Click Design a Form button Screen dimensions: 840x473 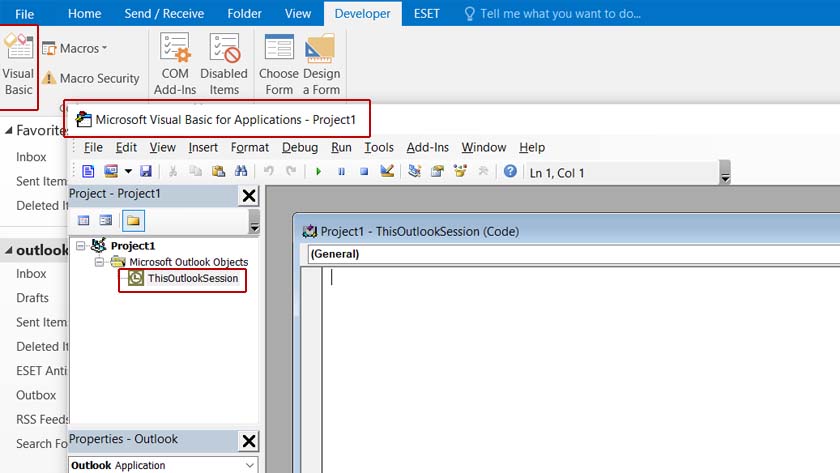point(321,64)
